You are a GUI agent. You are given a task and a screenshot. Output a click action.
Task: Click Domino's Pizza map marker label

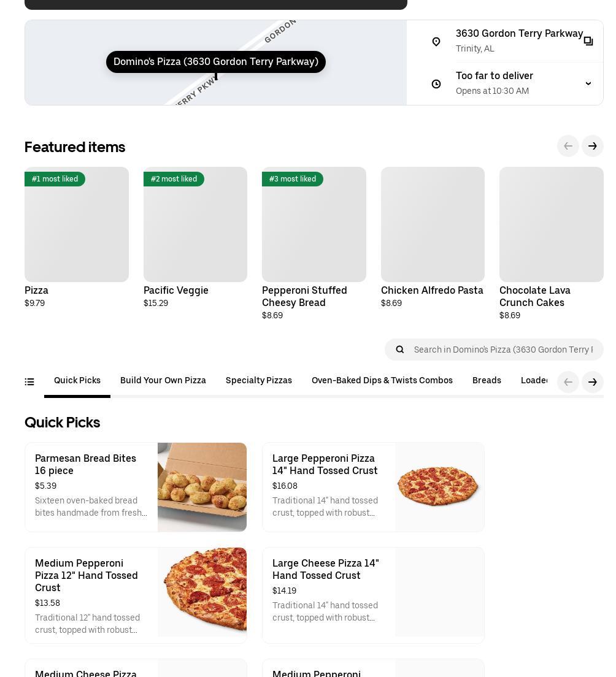point(216,62)
